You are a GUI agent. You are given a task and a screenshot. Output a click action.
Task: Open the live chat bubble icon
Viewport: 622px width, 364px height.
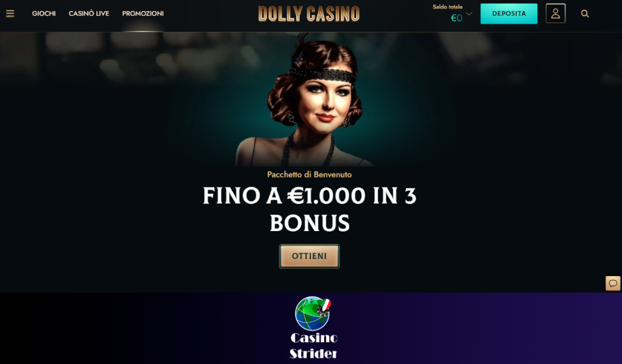point(613,283)
